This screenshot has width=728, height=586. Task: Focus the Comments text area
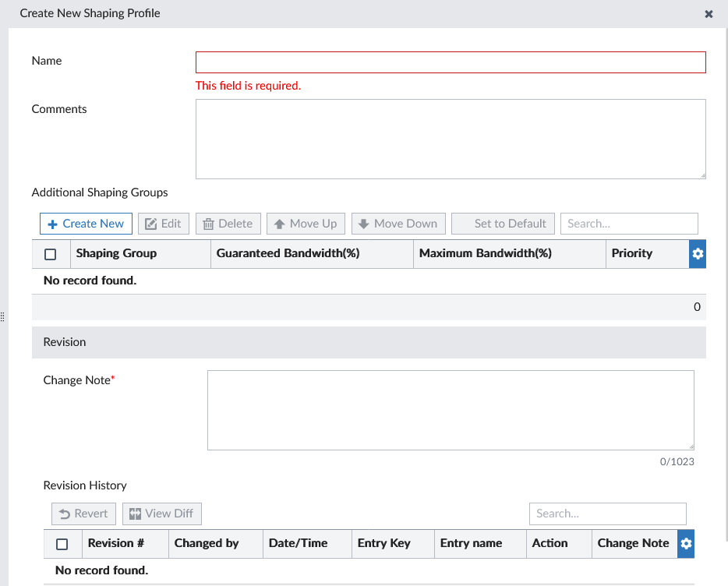point(451,139)
